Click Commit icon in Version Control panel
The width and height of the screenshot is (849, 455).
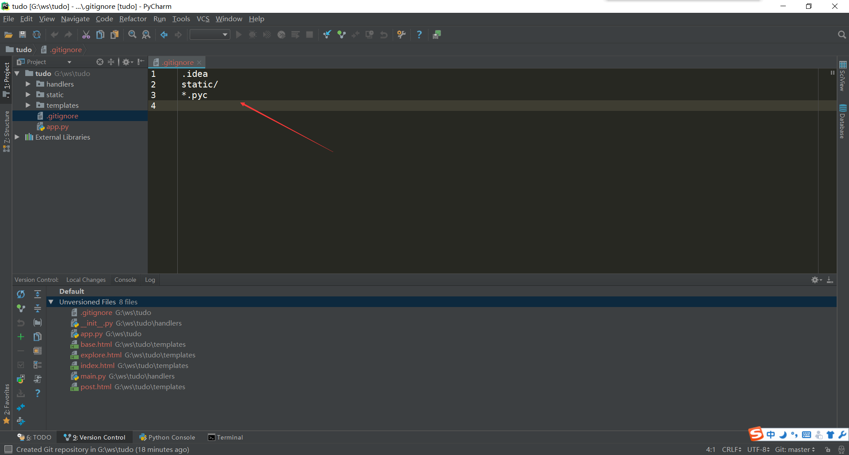coord(21,308)
